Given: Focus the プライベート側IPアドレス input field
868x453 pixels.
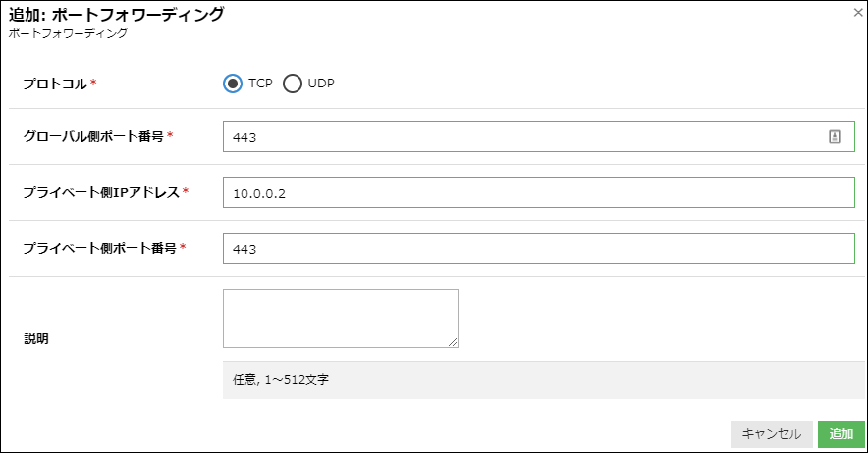Looking at the screenshot, I should [539, 193].
